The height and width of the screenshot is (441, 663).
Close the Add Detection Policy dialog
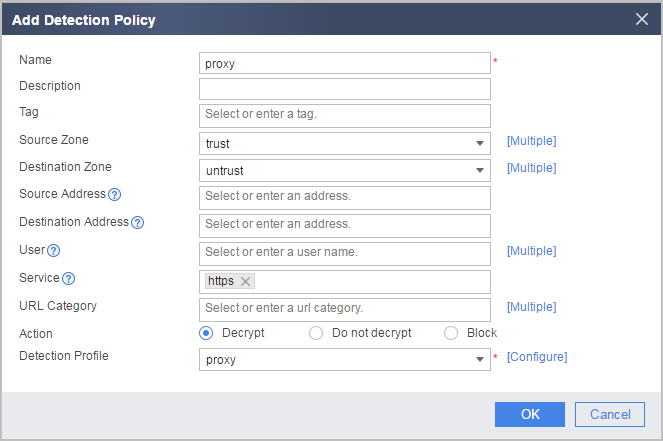[x=641, y=19]
